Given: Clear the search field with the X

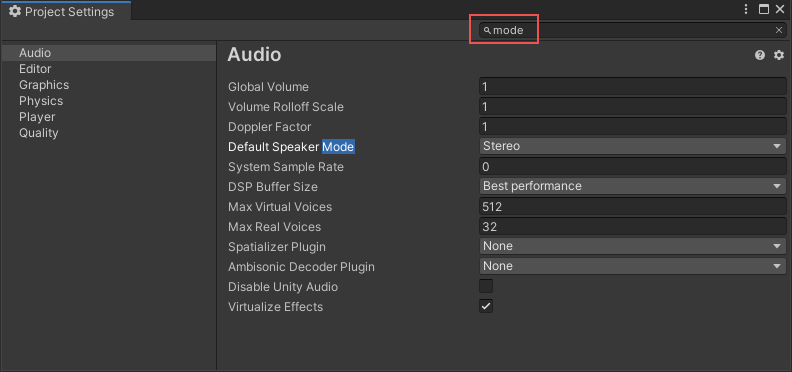Looking at the screenshot, I should [779, 30].
